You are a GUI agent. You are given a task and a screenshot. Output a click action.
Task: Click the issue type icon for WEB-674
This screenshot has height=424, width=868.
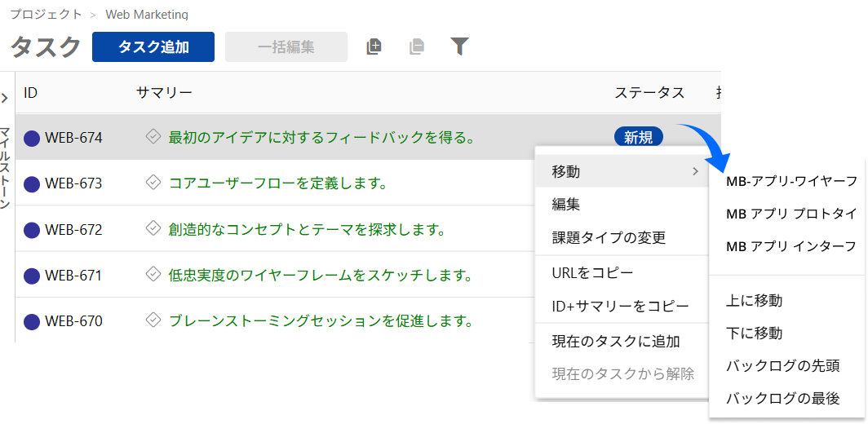[x=153, y=137]
